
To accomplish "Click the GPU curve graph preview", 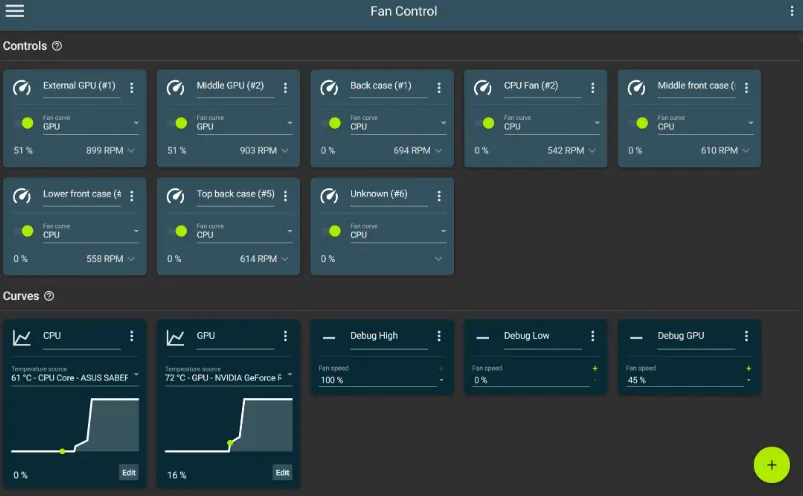I will point(228,425).
